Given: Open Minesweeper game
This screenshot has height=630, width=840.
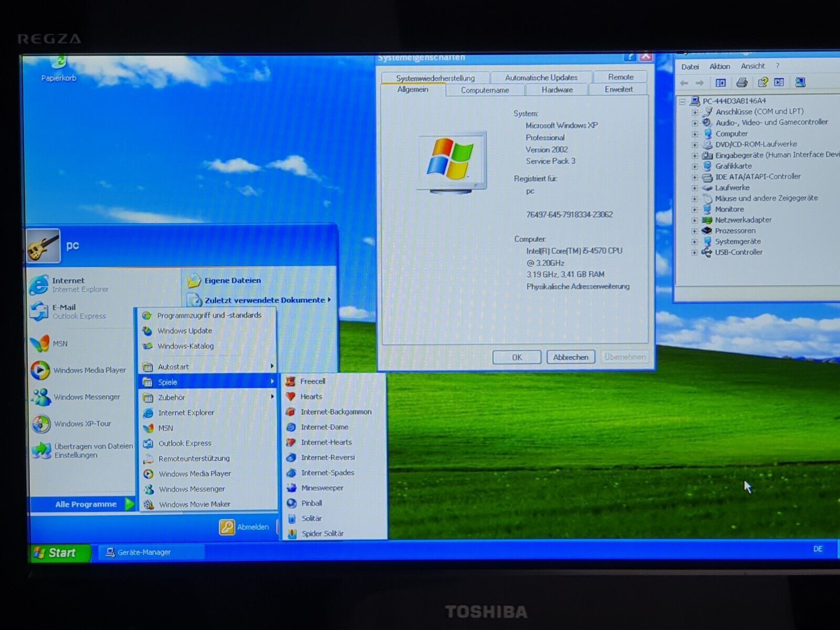Looking at the screenshot, I should click(x=322, y=488).
